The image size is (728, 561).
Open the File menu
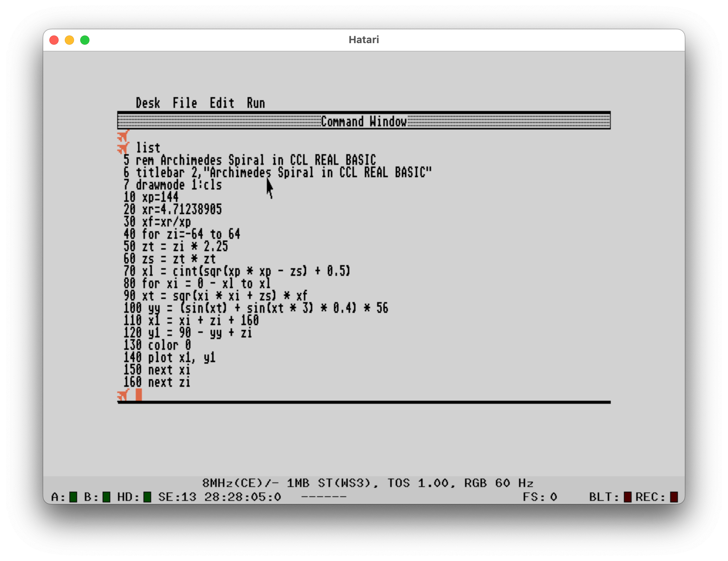185,103
